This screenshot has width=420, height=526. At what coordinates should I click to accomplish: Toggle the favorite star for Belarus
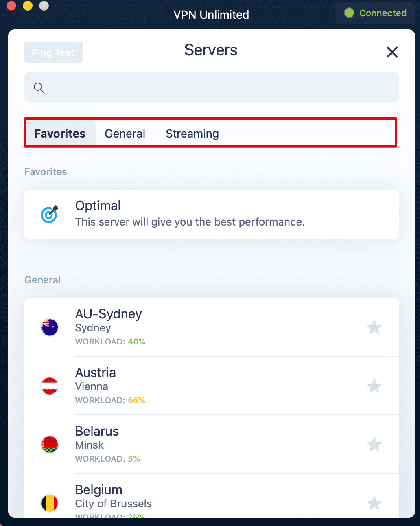[374, 445]
